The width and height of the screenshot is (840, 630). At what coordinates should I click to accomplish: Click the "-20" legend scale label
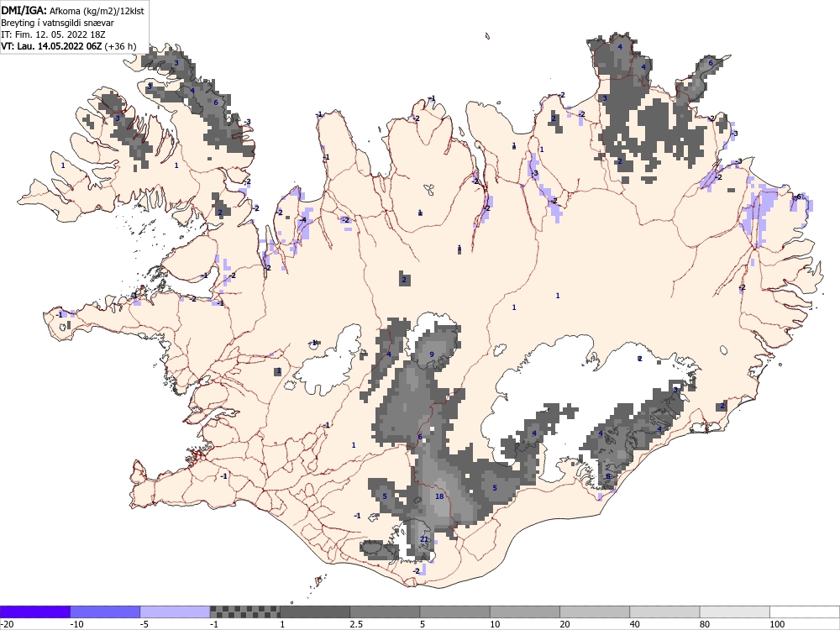point(7,624)
